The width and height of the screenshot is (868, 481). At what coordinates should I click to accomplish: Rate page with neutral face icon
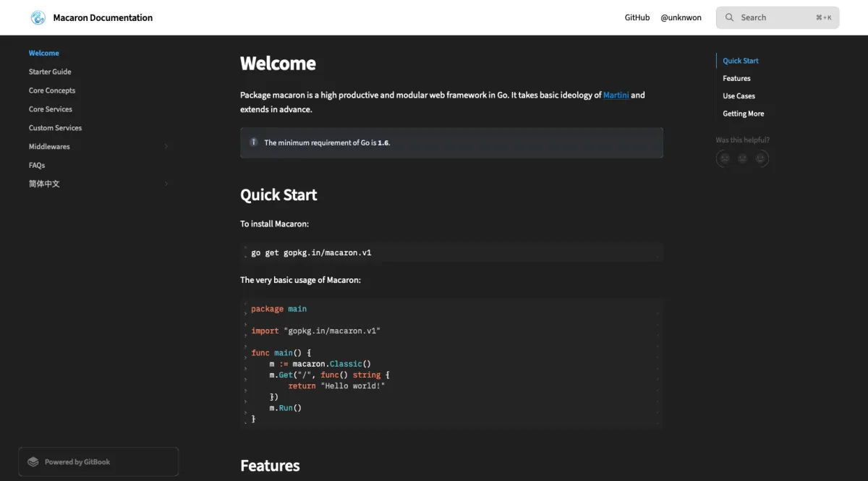[742, 158]
